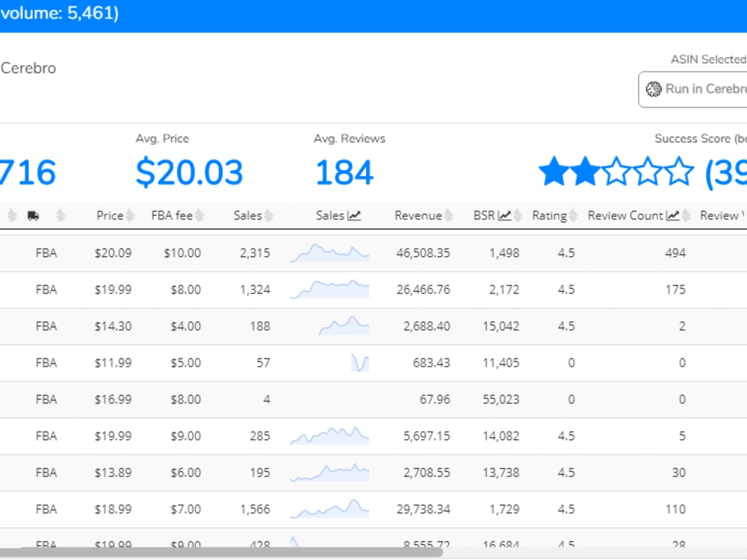Screen dimensions: 747x560
Task: Open sales sparkline for 285 sales row
Action: (329, 436)
